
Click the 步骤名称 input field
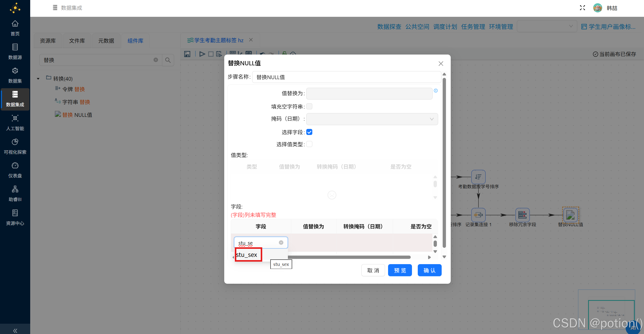click(347, 77)
